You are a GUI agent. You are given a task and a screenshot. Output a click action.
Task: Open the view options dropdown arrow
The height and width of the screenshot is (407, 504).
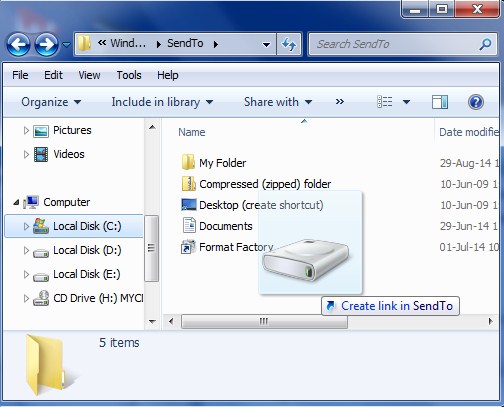point(406,102)
